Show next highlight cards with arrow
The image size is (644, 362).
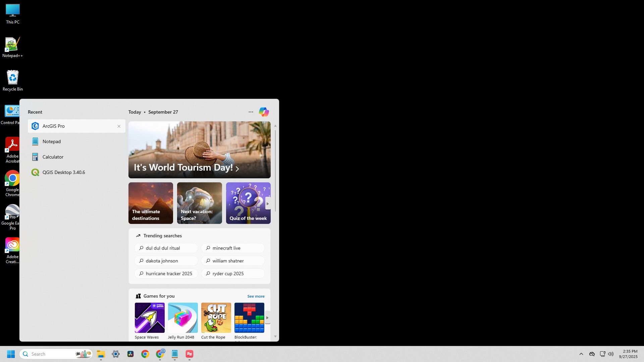(268, 203)
